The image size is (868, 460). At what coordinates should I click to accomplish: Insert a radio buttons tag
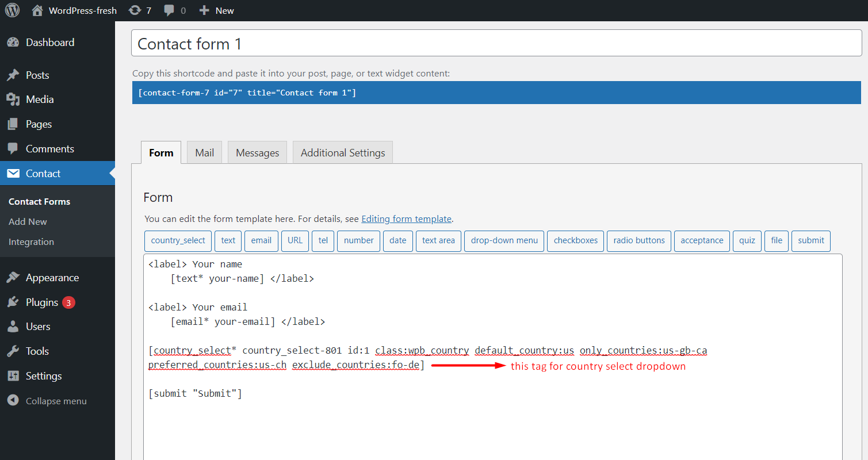(639, 241)
